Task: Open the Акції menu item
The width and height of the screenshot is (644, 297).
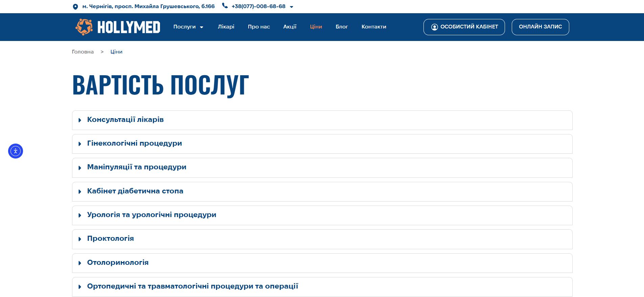Action: click(x=290, y=27)
